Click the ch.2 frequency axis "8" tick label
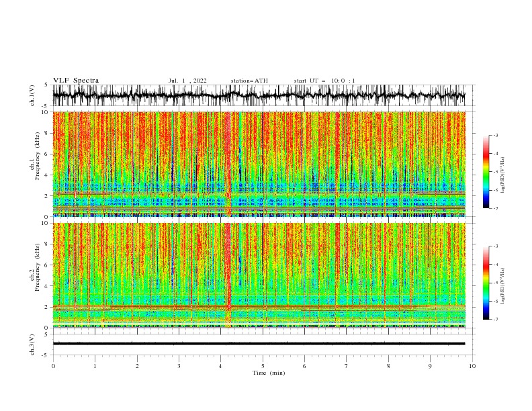532x411 pixels. [x=48, y=244]
